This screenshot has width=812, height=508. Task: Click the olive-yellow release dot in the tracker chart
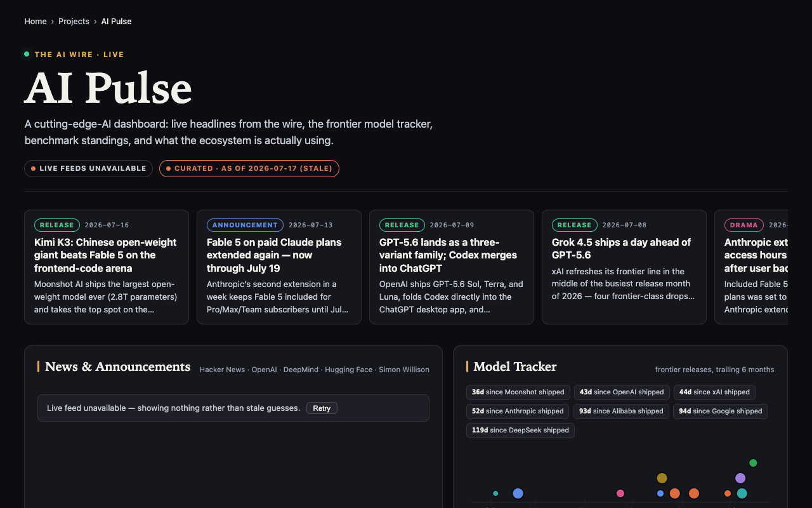coord(662,478)
